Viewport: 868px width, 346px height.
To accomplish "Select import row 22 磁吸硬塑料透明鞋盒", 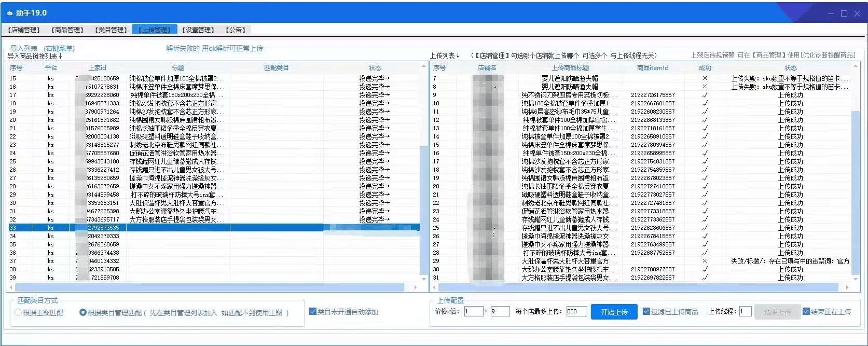I will pyautogui.click(x=213, y=136).
